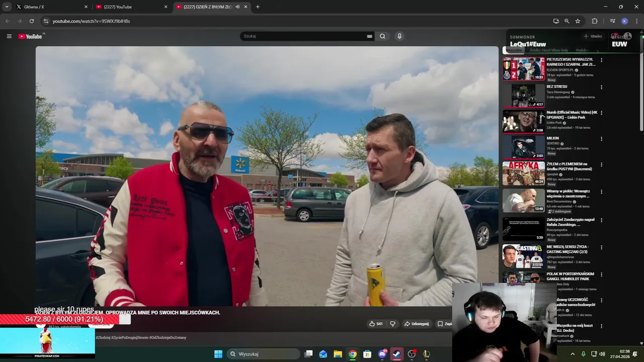This screenshot has height=362, width=644.
Task: Open POLAK W PORTORYKAŃSKIM GANGU video
Action: pos(570,276)
